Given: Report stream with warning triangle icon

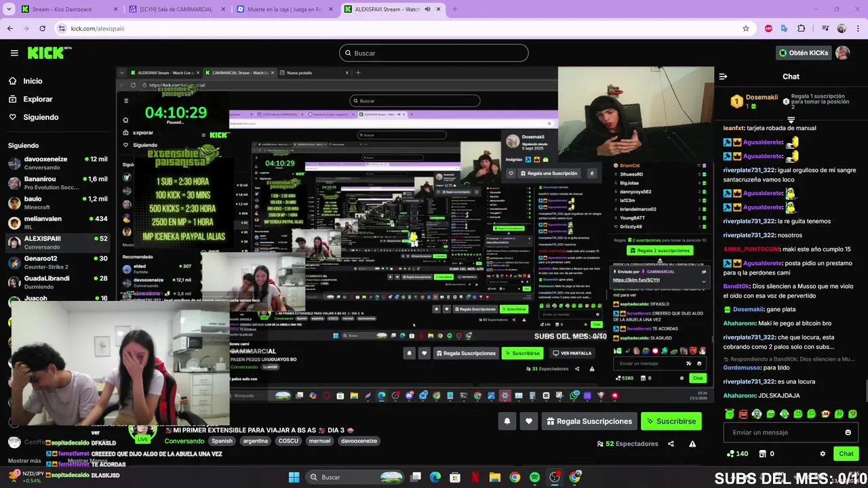Looking at the screenshot, I should coord(692,444).
